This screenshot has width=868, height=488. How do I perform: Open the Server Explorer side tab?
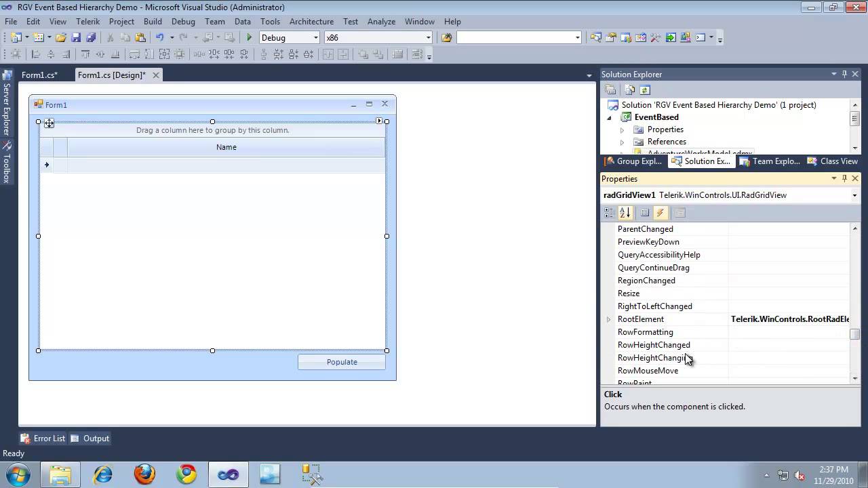pos(7,103)
